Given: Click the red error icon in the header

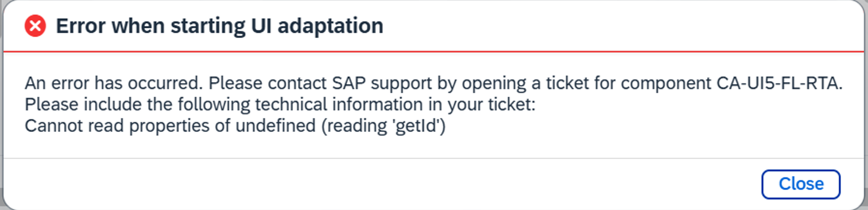Looking at the screenshot, I should [35, 26].
